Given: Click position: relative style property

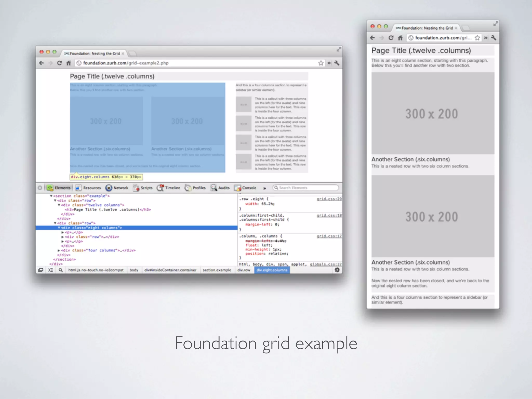Looking at the screenshot, I should pyautogui.click(x=267, y=254).
